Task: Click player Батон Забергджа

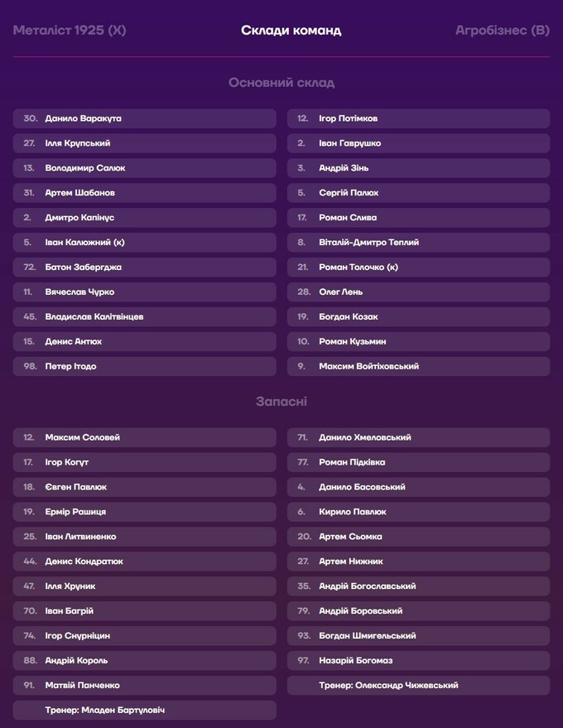Action: [144, 268]
